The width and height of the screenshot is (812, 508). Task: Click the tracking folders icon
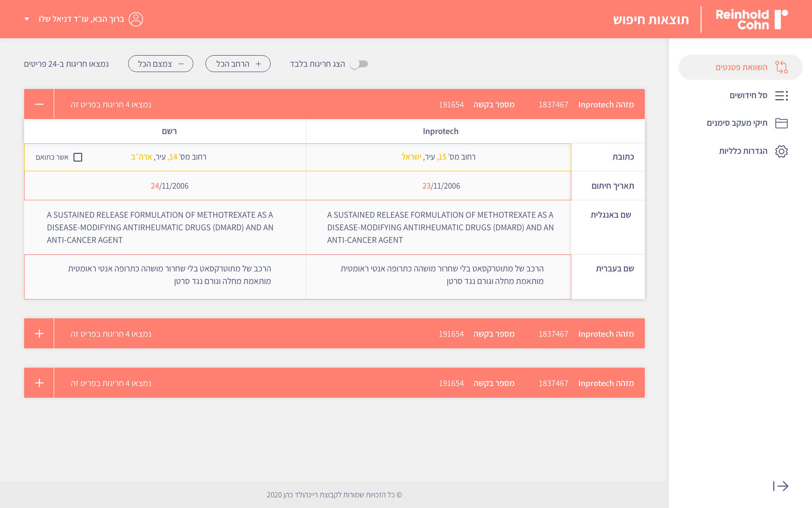[782, 123]
